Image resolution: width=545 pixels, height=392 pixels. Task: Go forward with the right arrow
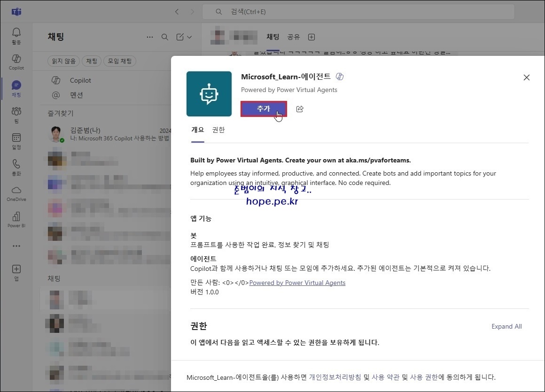pyautogui.click(x=192, y=12)
